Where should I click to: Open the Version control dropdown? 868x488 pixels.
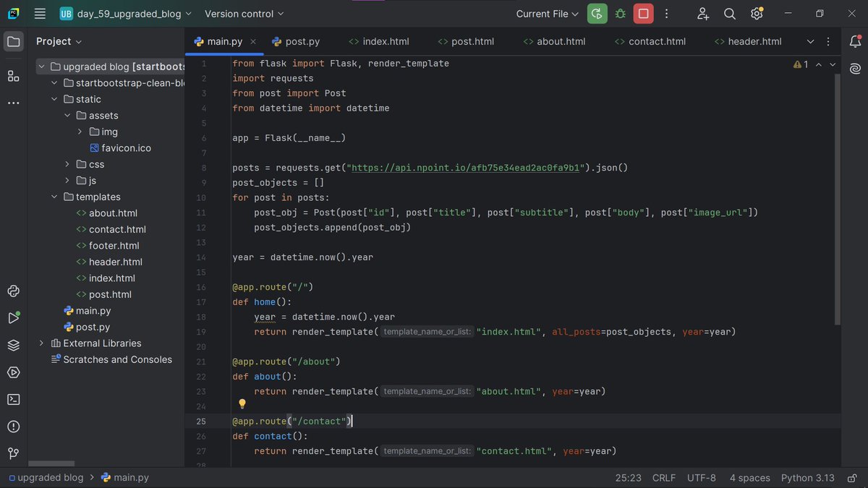(244, 14)
